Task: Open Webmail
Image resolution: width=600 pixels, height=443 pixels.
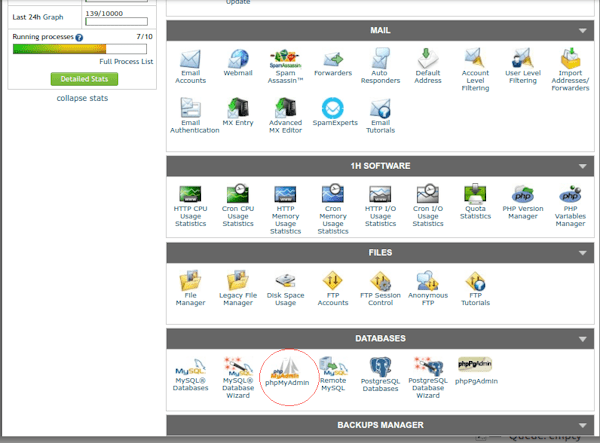Action: (238, 63)
